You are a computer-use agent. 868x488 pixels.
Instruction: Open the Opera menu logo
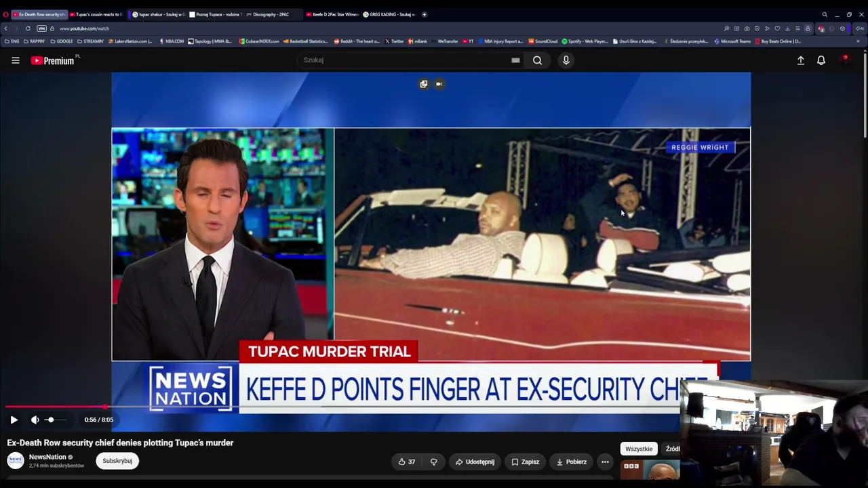(5, 14)
